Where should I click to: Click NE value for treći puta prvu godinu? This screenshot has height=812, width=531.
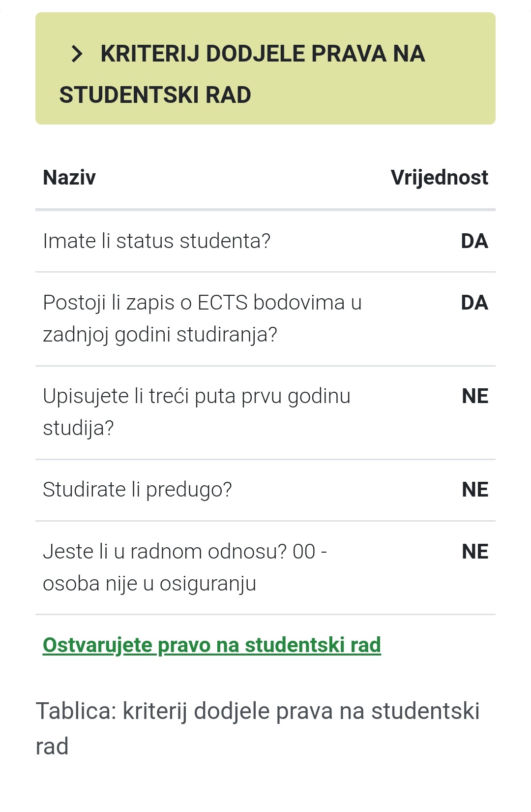[475, 396]
